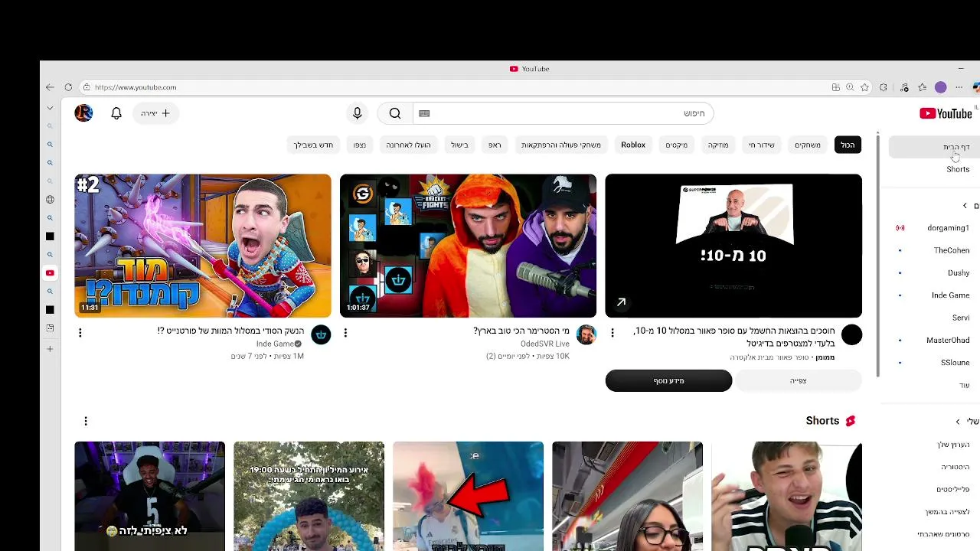The height and width of the screenshot is (551, 980).
Task: Click the page vertical scrollbar
Action: pyautogui.click(x=877, y=254)
